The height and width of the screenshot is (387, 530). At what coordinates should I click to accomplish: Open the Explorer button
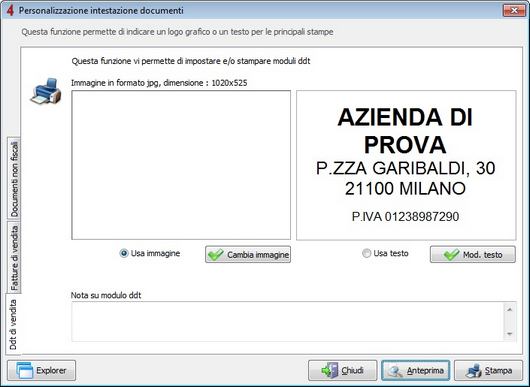42,370
